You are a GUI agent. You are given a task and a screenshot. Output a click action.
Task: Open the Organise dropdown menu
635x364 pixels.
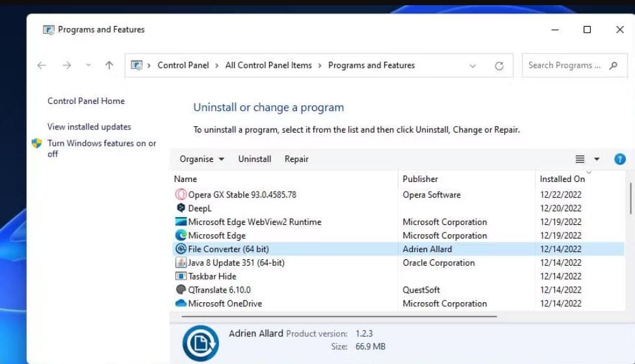tap(201, 159)
